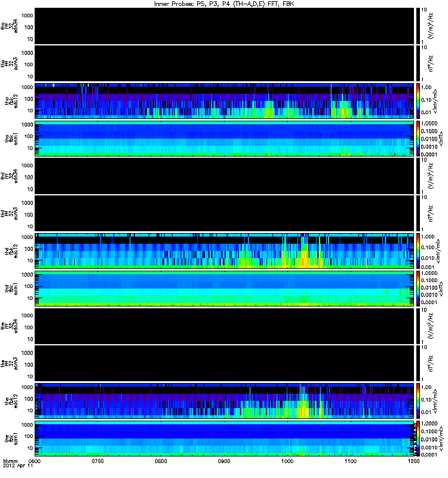Click the hhmm axis label
448x478 pixels.
[x=10, y=461]
